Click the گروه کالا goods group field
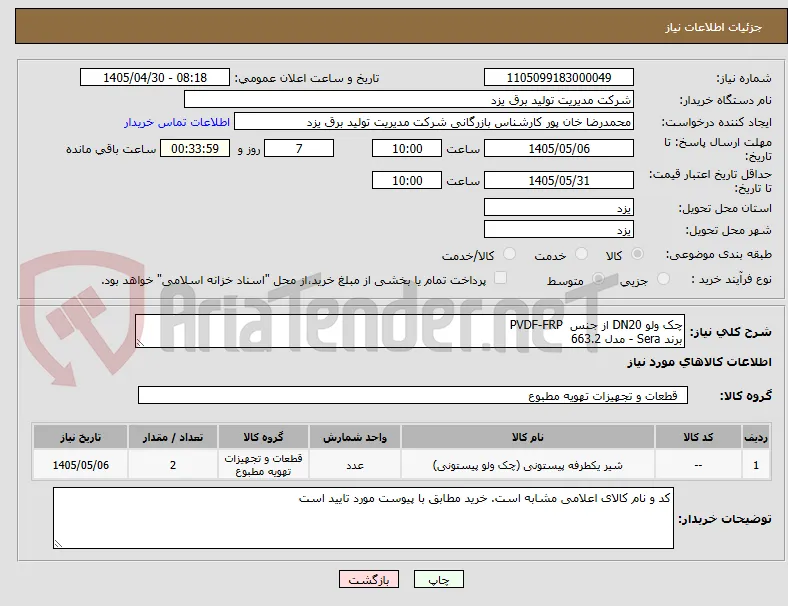This screenshot has height=606, width=788. click(x=413, y=395)
